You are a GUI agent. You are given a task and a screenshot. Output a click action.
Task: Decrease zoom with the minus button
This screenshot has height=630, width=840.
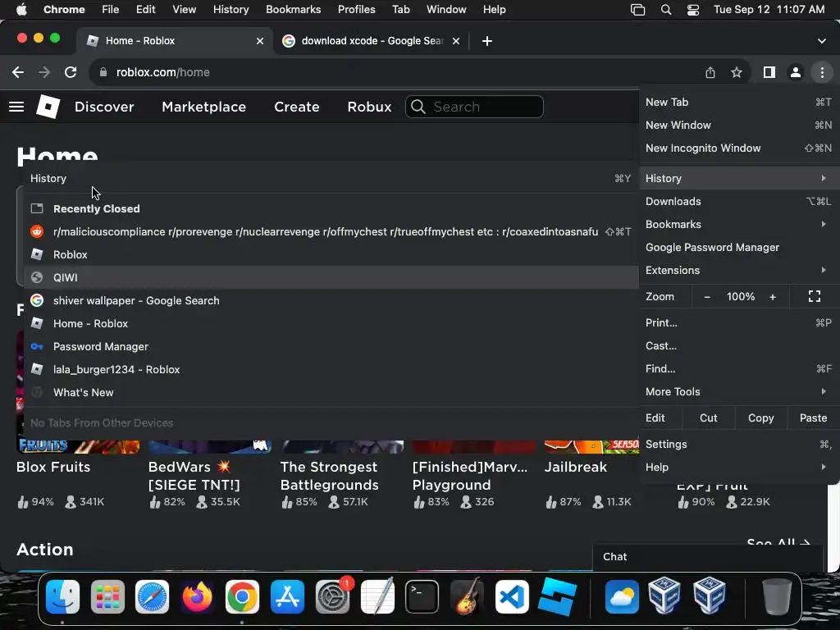pyautogui.click(x=707, y=297)
